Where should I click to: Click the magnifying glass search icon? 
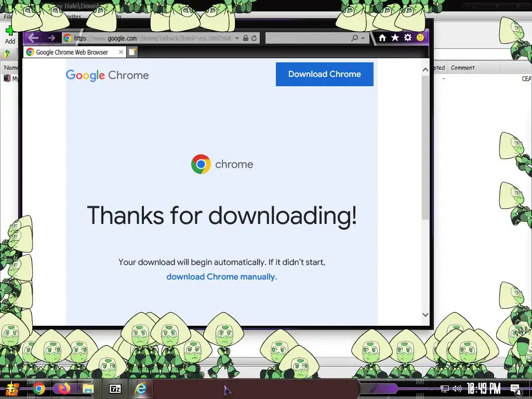pos(354,38)
